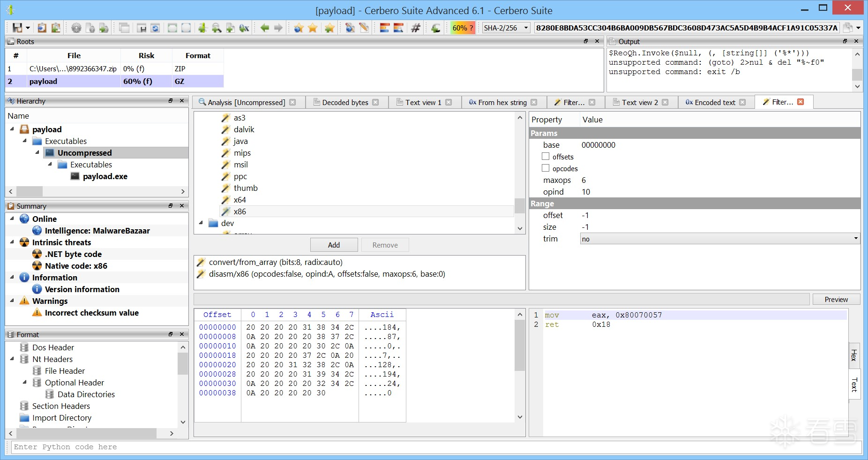Viewport: 868px width, 460px height.
Task: Switch to the Analysis [Uncompressed] tab
Action: coord(247,102)
